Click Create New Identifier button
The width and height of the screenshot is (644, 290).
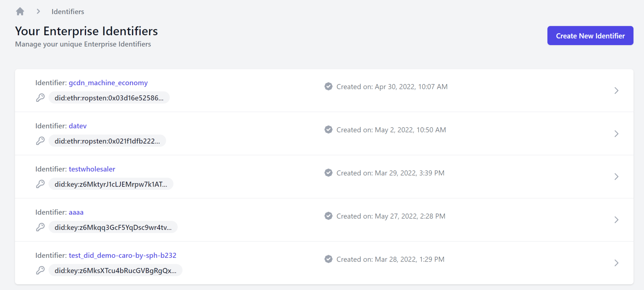[590, 36]
